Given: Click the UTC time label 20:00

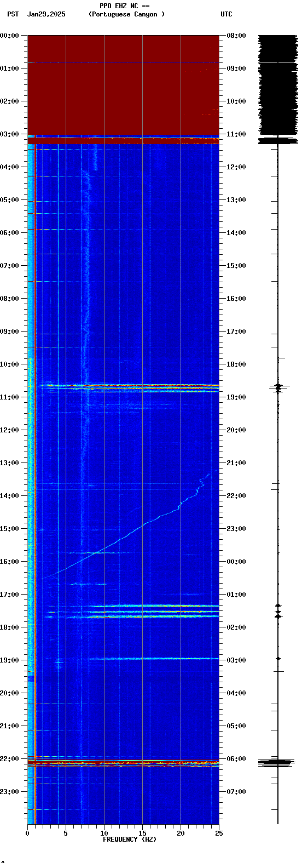Looking at the screenshot, I should coord(236,430).
